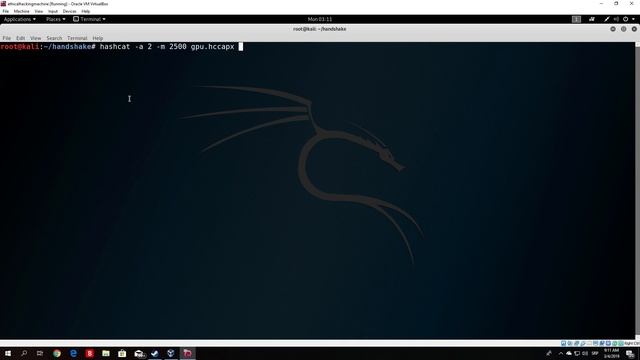Open VirtualBox Devices menu

[x=69, y=11]
